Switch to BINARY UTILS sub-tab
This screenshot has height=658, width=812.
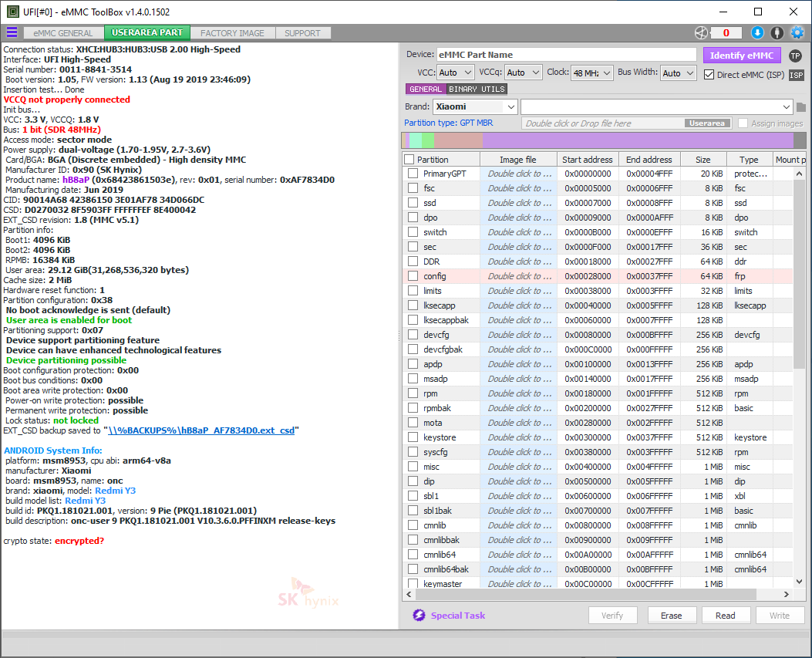[477, 89]
